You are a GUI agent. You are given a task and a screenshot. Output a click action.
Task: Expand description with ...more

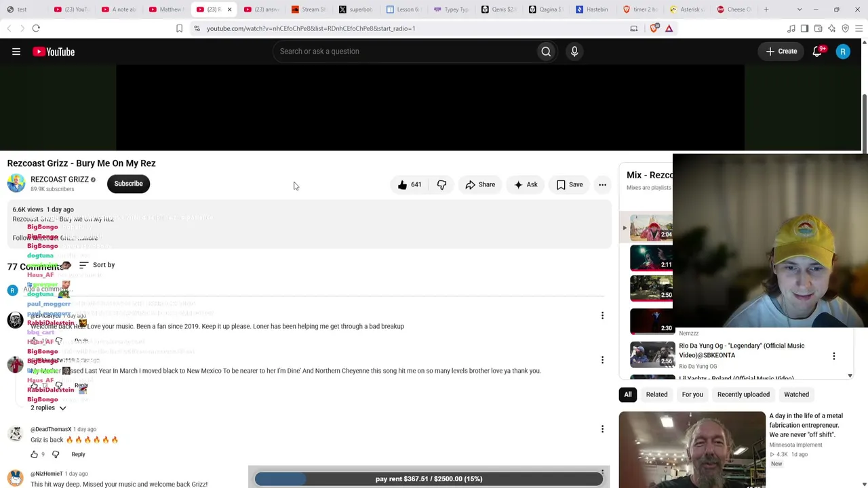(87, 238)
